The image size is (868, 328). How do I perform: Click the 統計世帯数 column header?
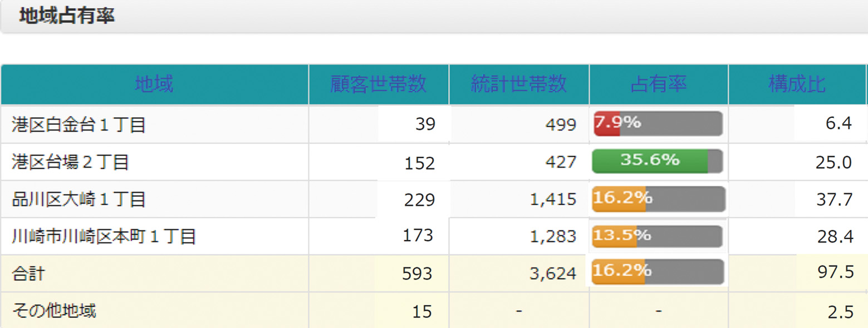pos(519,85)
